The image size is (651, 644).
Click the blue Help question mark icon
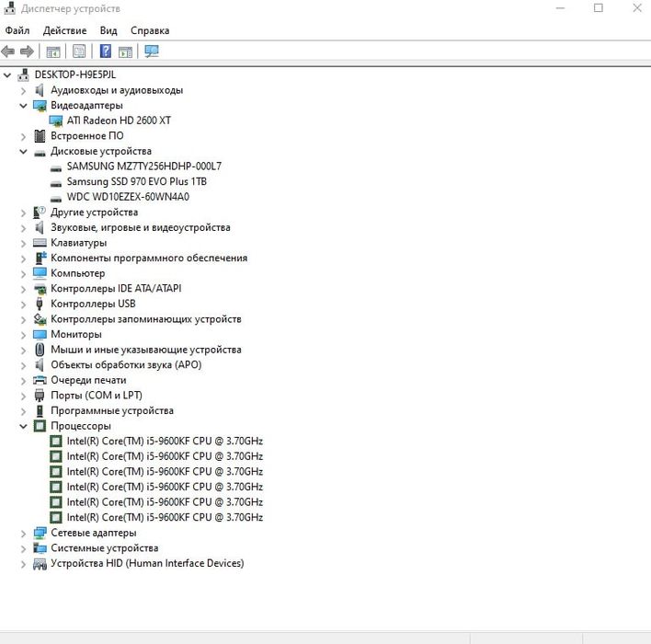[106, 52]
